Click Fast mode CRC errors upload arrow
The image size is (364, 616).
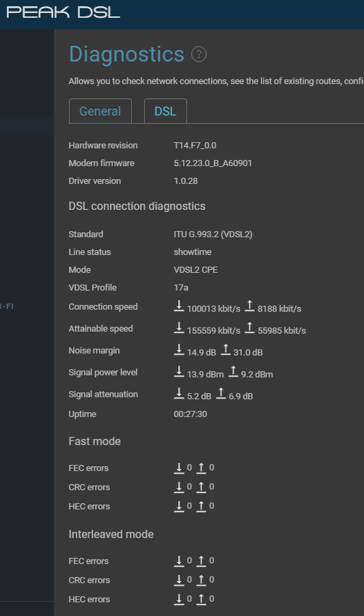pos(201,487)
